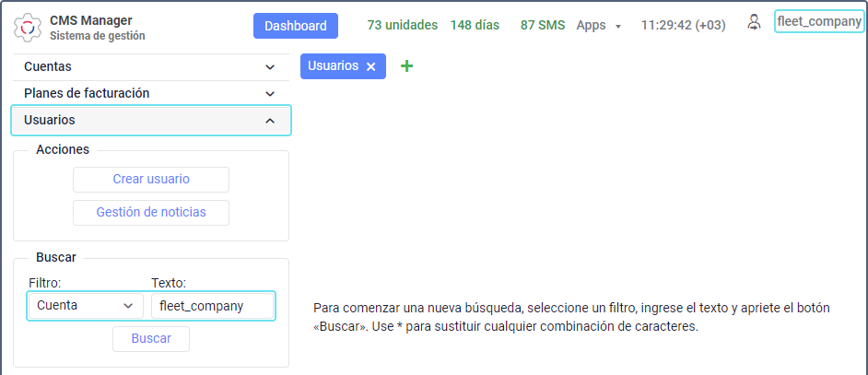Expand the Cuentas section

pos(150,67)
